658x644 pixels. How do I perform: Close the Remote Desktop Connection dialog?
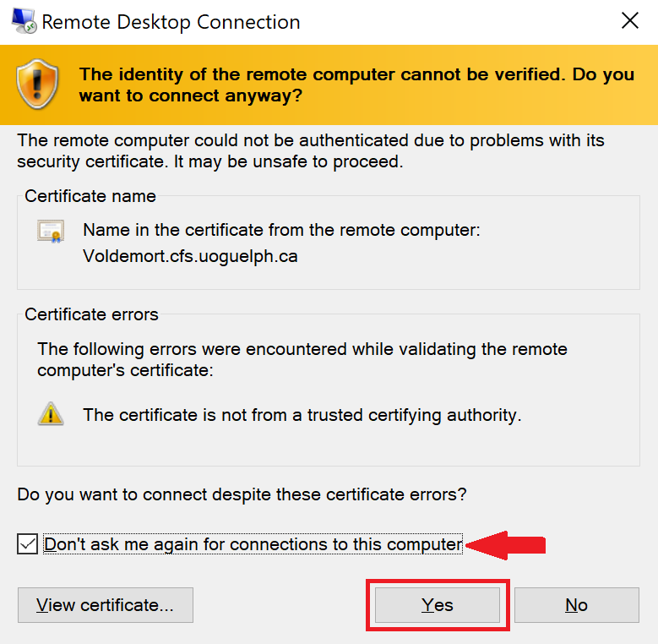629,21
